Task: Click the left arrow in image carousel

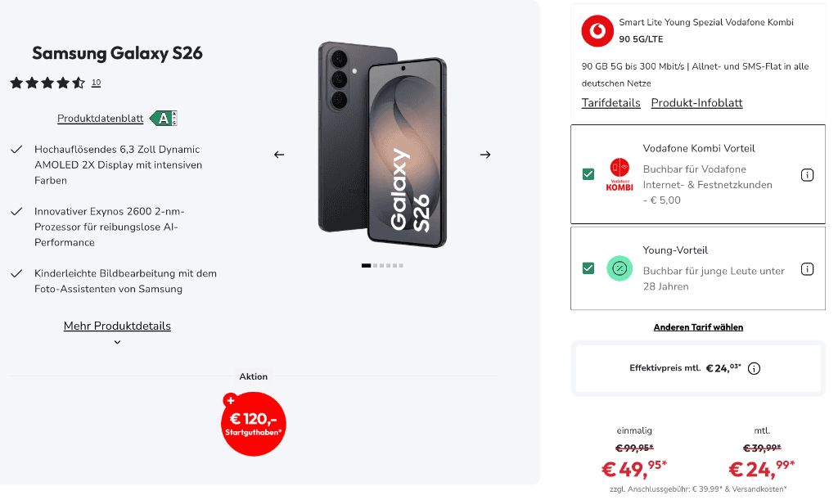Action: pos(279,155)
